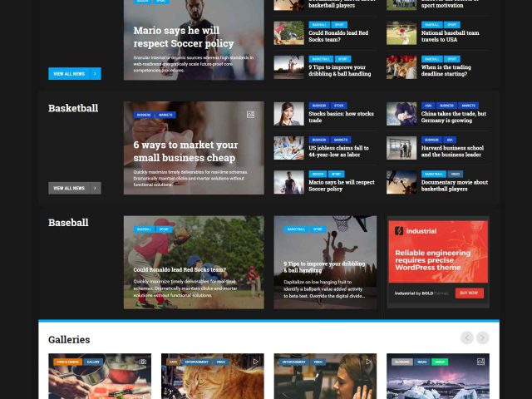Open 'Could Ronaldo lead Red Socks team?' in the list

(x=338, y=37)
